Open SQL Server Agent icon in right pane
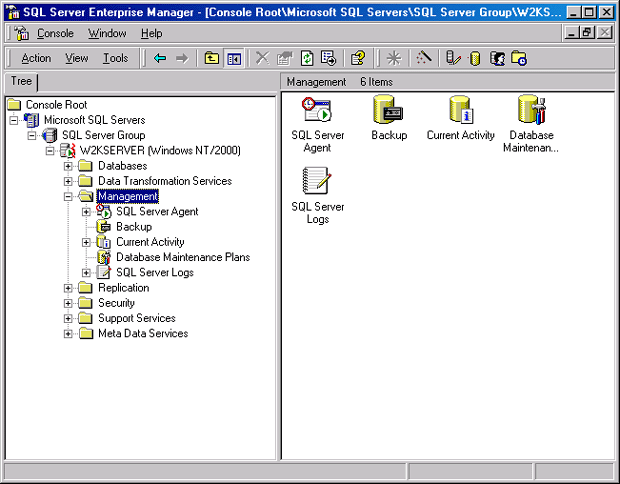Image resolution: width=620 pixels, height=484 pixels. 318,110
